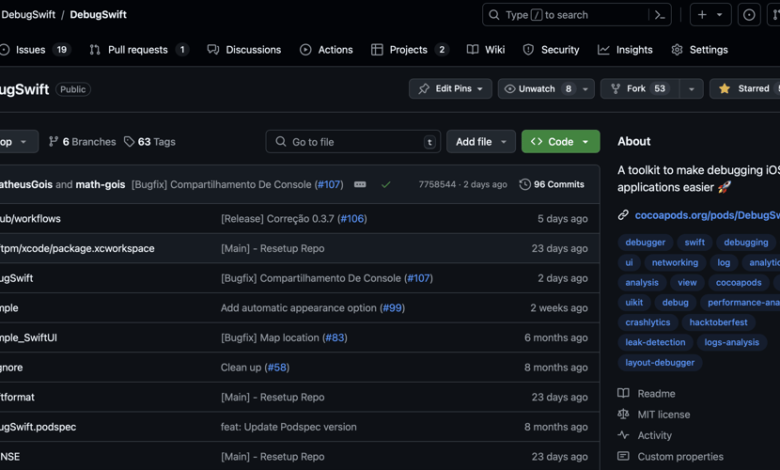Expand the Unwatch dropdown arrow
The height and width of the screenshot is (470, 780).
(x=585, y=89)
